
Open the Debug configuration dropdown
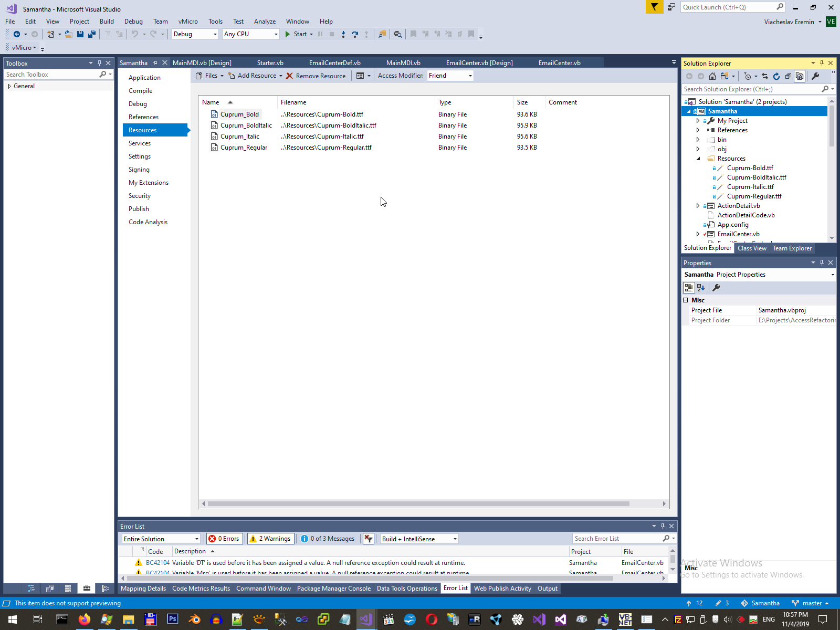[x=195, y=34]
